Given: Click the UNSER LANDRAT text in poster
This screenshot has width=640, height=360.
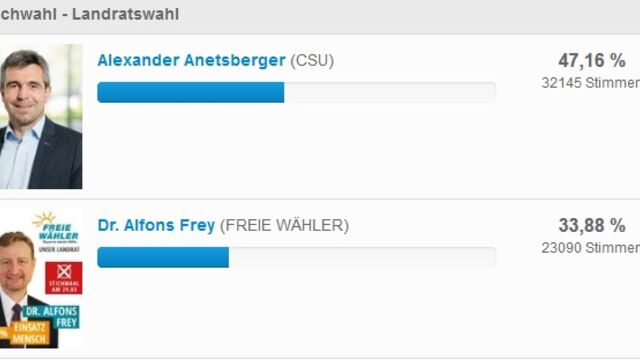Looking at the screenshot, I should pos(59,249).
